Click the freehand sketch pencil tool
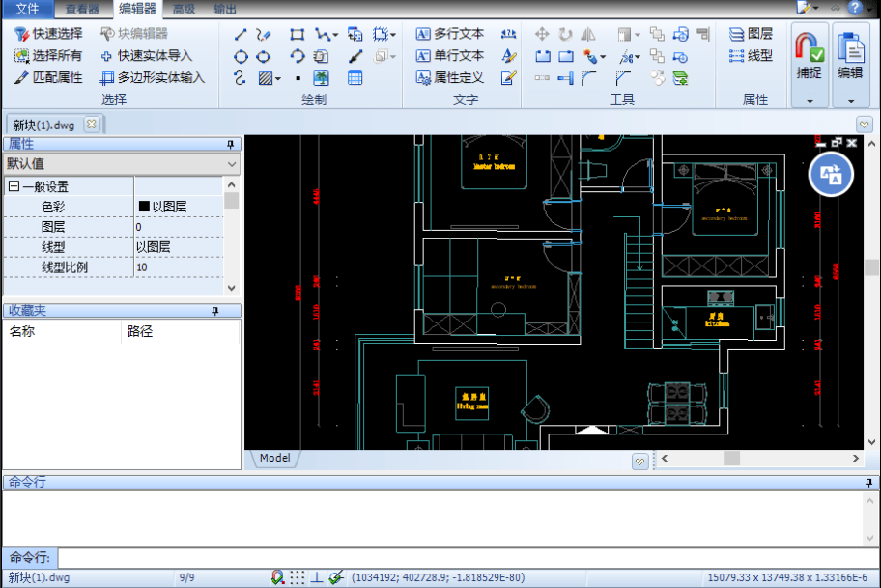Image resolution: width=881 pixels, height=588 pixels. point(263,34)
